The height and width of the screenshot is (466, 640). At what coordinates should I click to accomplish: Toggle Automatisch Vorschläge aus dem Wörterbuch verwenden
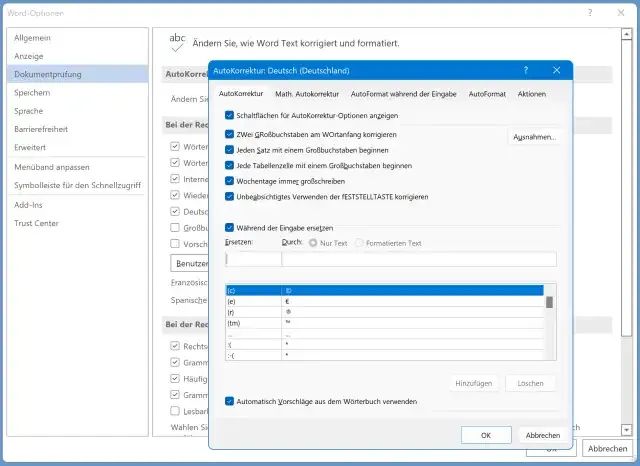(230, 401)
